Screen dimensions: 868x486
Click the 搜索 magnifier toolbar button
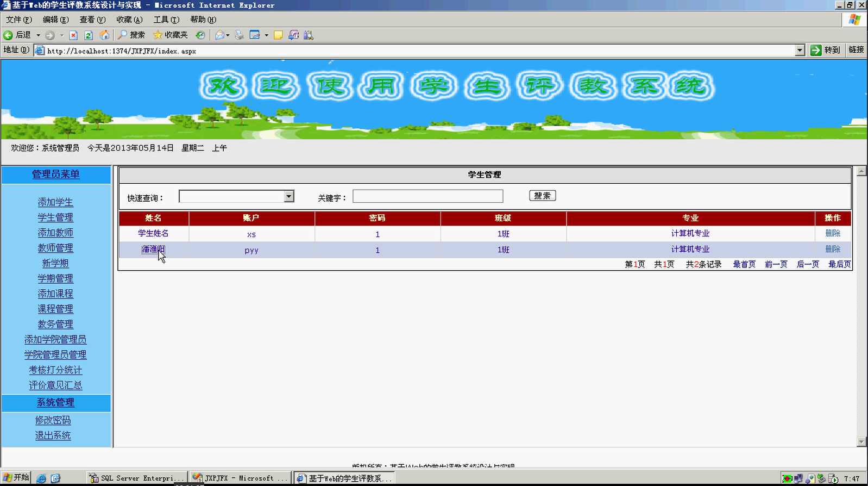pos(131,35)
